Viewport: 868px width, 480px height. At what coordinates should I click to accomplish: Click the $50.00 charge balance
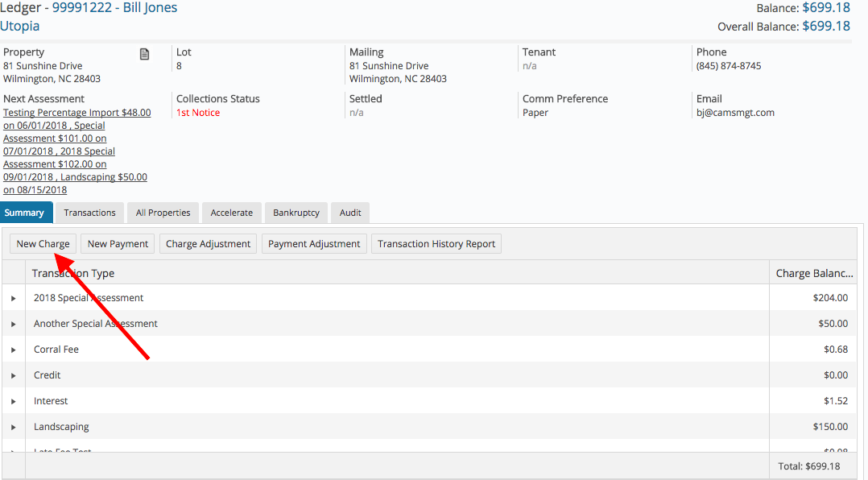pos(833,324)
